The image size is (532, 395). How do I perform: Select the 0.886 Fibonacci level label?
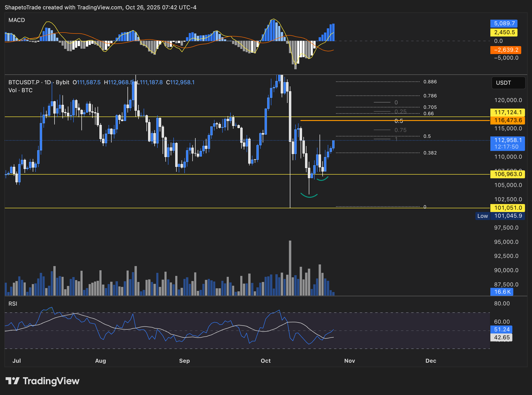point(430,82)
